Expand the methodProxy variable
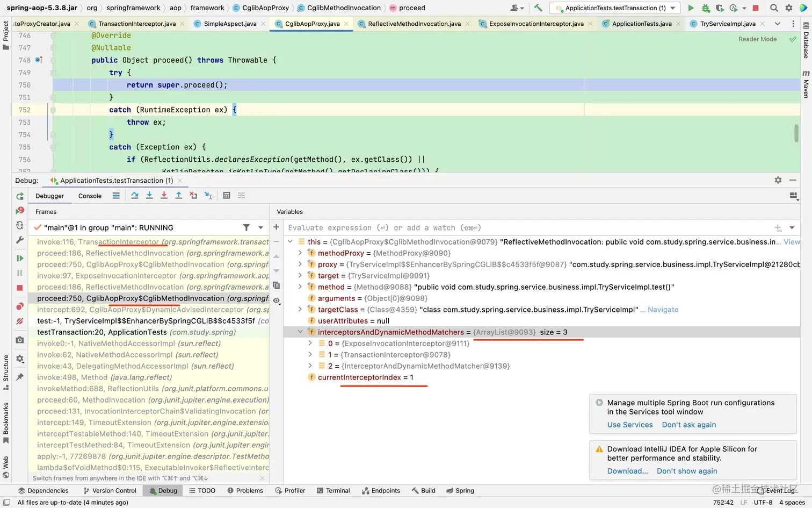Screen dimensions: 812x508 click(300, 253)
